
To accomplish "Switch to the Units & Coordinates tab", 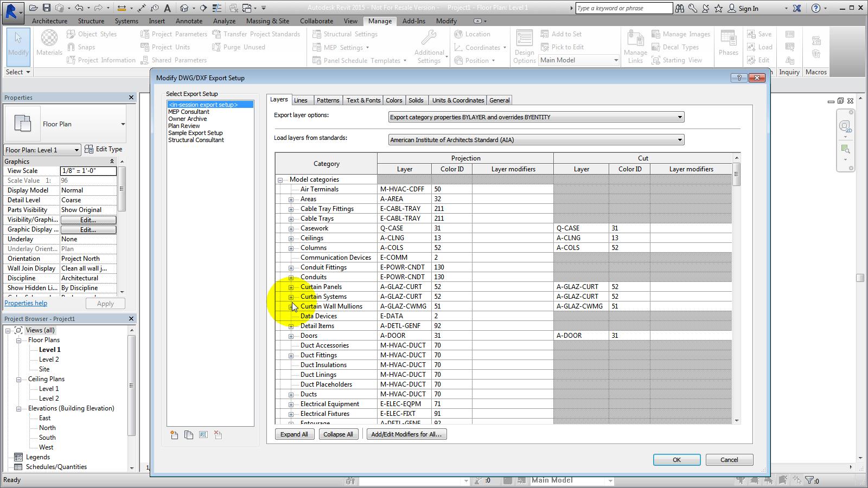I will [x=458, y=100].
